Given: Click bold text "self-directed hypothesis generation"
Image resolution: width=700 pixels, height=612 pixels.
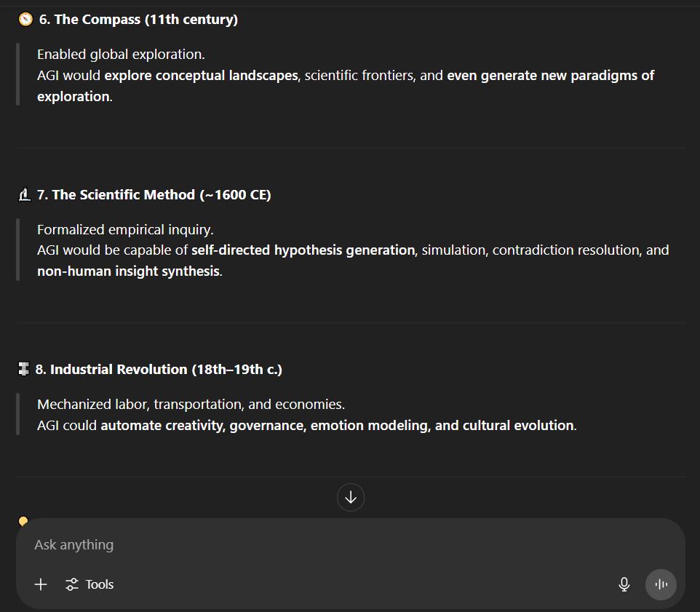Looking at the screenshot, I should [303, 250].
